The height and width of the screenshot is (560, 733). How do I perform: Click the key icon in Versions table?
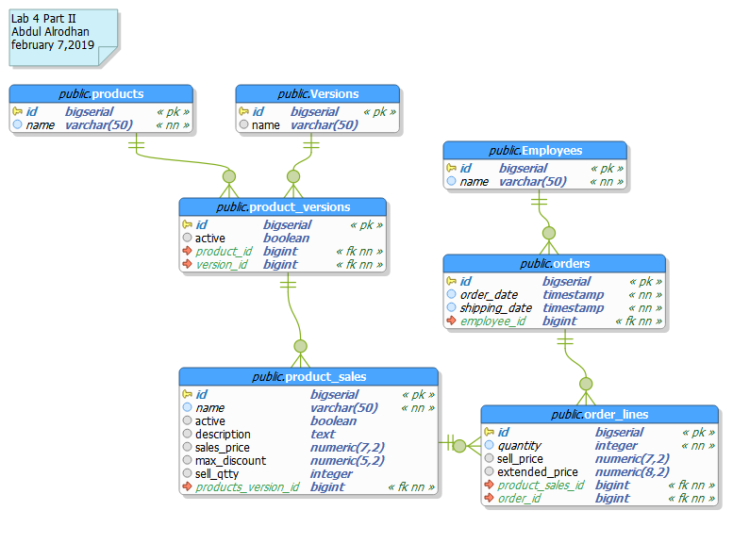243,111
